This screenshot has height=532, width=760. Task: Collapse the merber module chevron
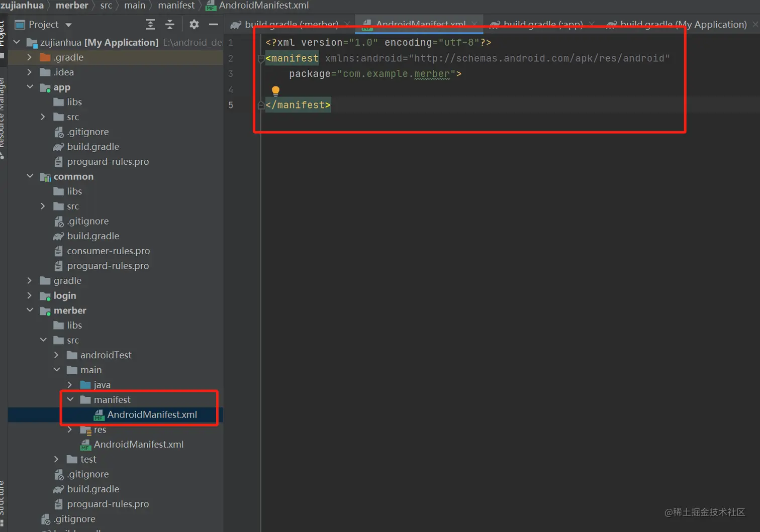point(30,310)
